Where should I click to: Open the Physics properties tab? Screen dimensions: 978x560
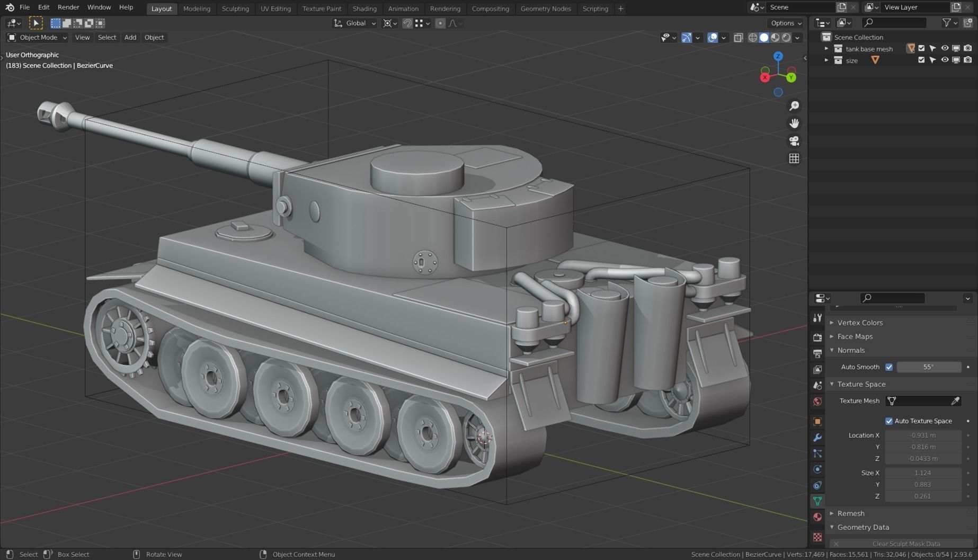pyautogui.click(x=817, y=469)
